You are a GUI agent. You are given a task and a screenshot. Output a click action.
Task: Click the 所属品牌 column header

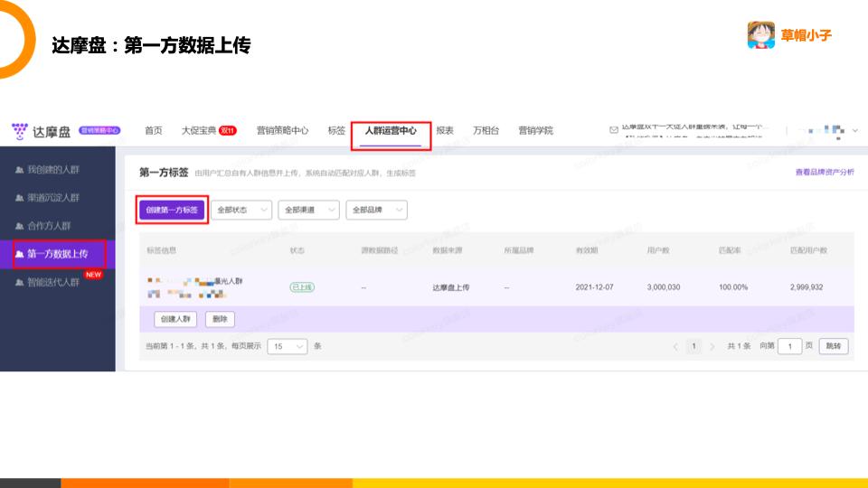pos(519,250)
